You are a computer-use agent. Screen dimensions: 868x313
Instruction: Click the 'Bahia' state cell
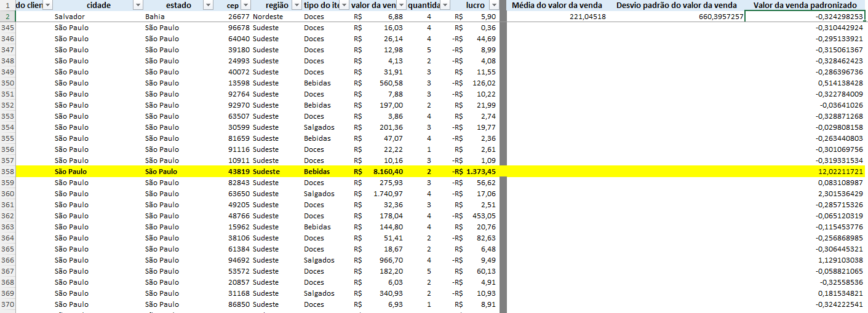[x=155, y=17]
